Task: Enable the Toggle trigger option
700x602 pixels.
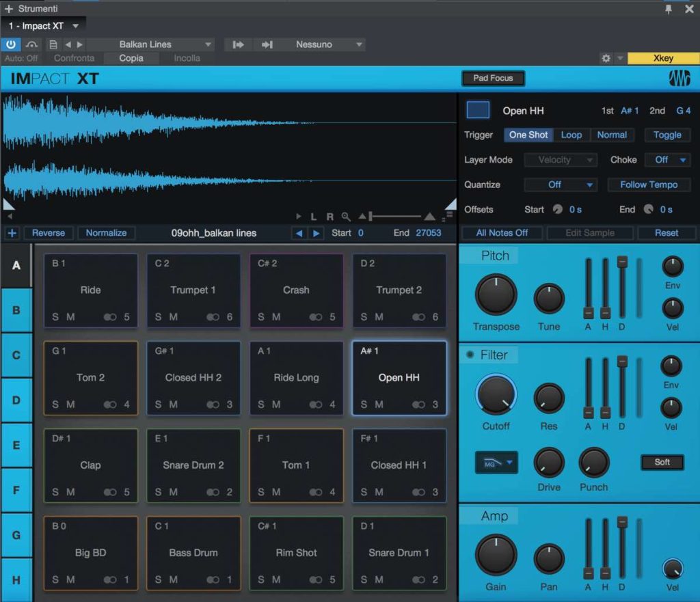Action: 667,135
